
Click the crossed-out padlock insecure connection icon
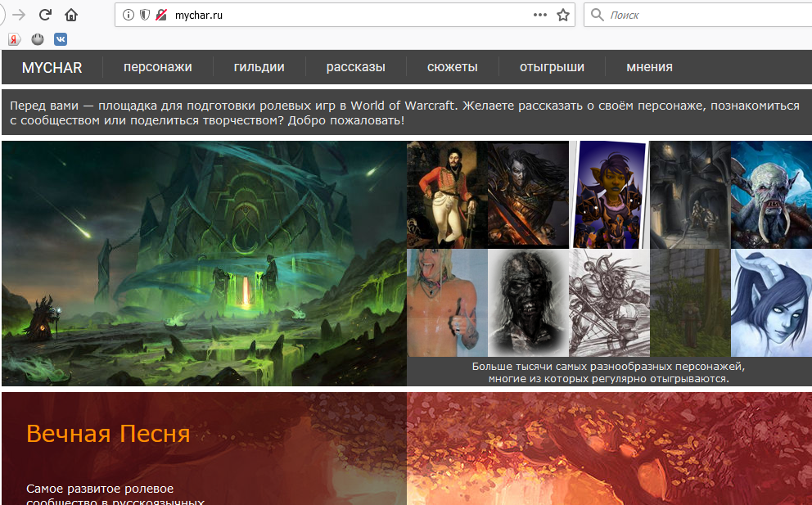coord(161,15)
